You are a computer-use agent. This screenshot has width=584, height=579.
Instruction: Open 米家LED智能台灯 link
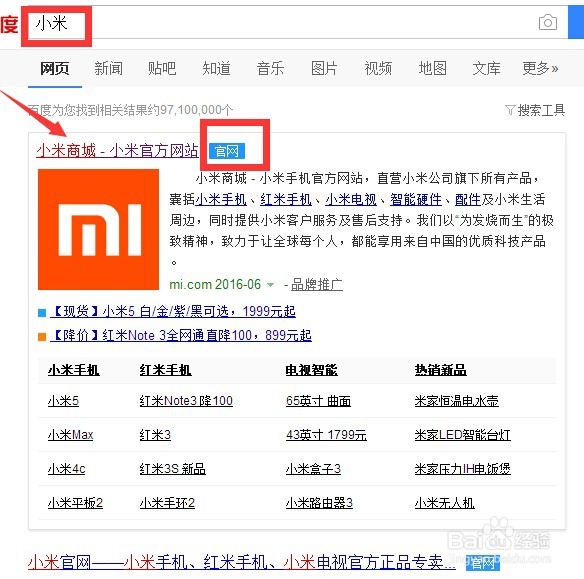click(x=463, y=435)
